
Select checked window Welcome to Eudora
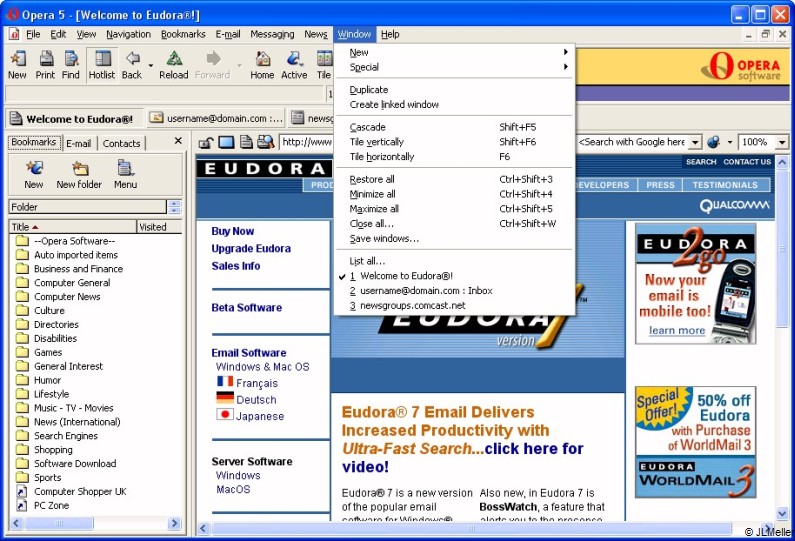[x=454, y=276]
